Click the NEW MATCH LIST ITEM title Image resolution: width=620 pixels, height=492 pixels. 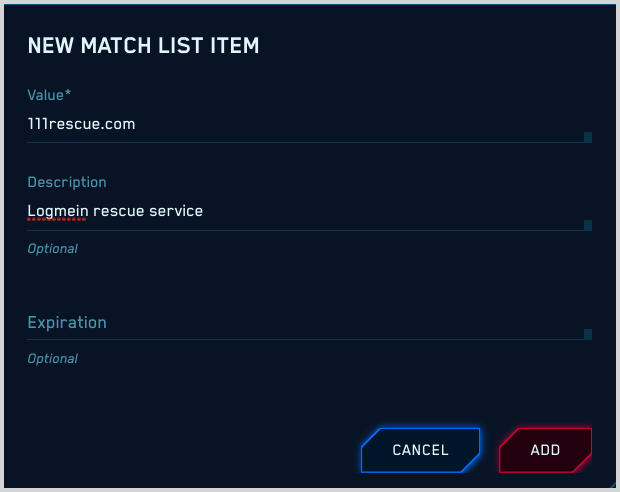point(144,45)
